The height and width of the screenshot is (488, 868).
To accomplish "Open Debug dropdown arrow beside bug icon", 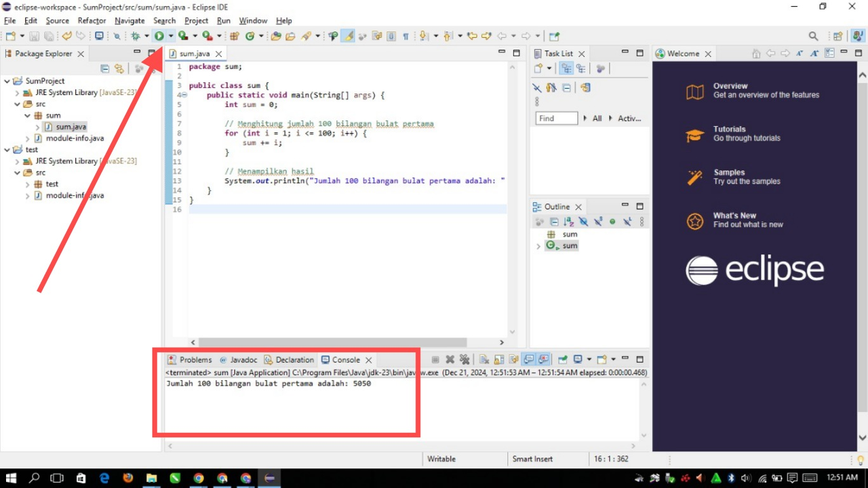I will [146, 36].
